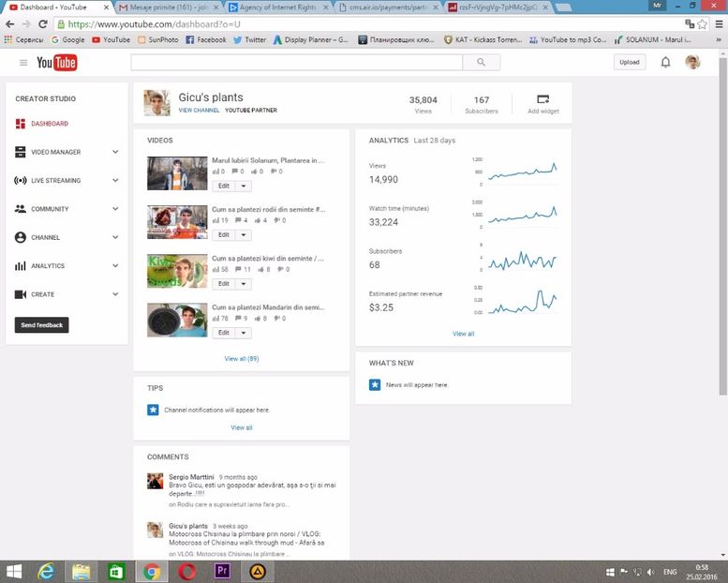The image size is (728, 583).
Task: Open the rodii video thumbnail
Action: pos(177,222)
